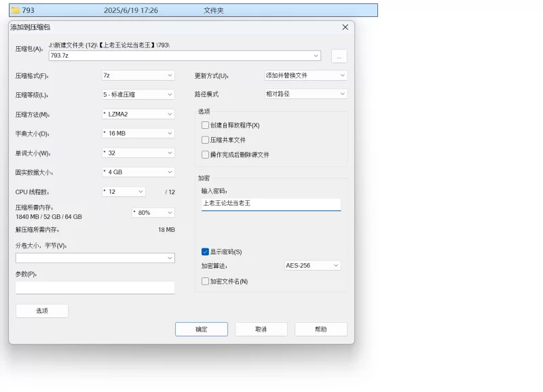This screenshot has height=392, width=543.
Task: Select the 793 folder row date 2025/6/19 17:26
Action: tap(131, 10)
